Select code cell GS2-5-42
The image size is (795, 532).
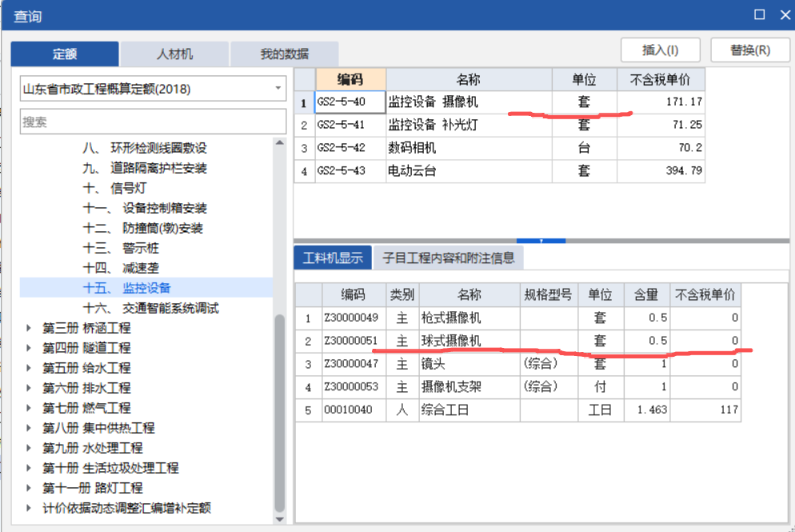[350, 147]
